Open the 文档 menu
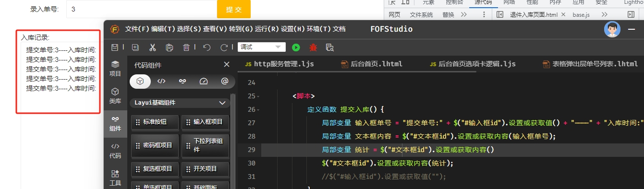 [339, 29]
